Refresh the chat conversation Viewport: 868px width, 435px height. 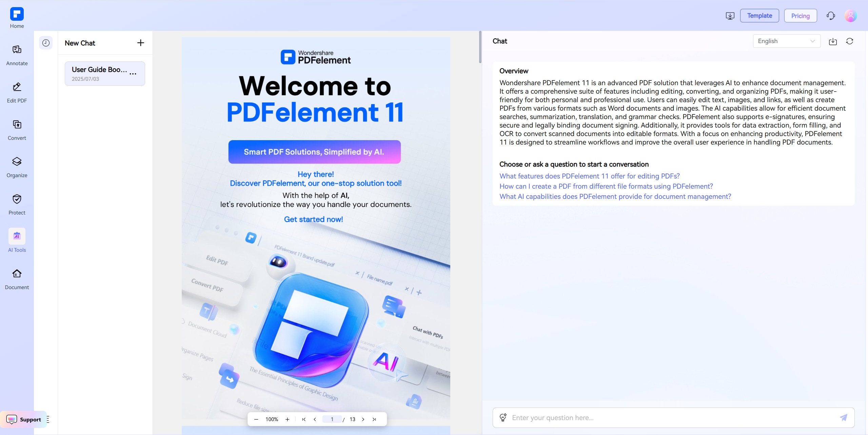[x=849, y=41]
